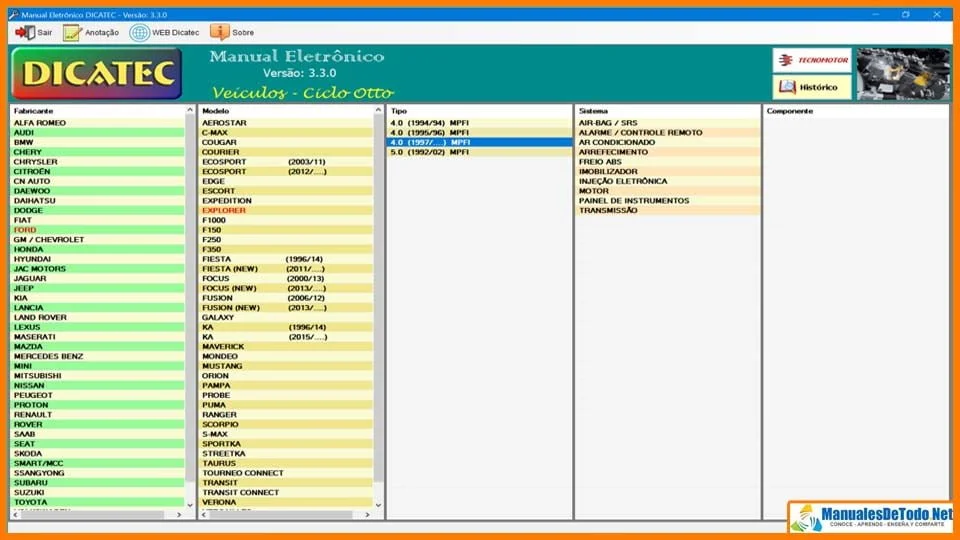This screenshot has width=960, height=540.
Task: Select SUBARU manufacturer
Action: 98,483
